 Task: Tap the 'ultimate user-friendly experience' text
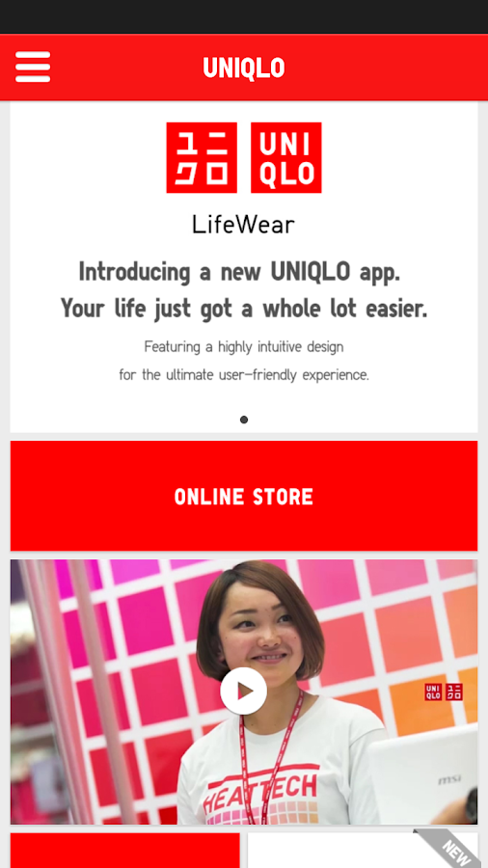(244, 375)
